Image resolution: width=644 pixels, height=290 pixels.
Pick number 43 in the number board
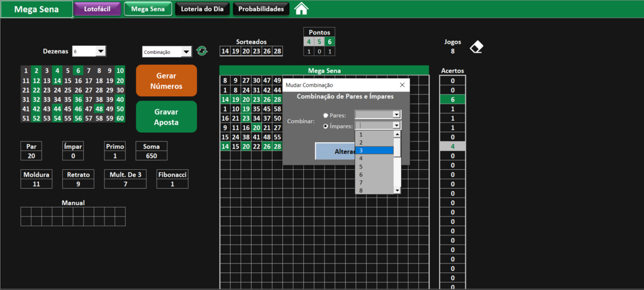click(x=47, y=109)
